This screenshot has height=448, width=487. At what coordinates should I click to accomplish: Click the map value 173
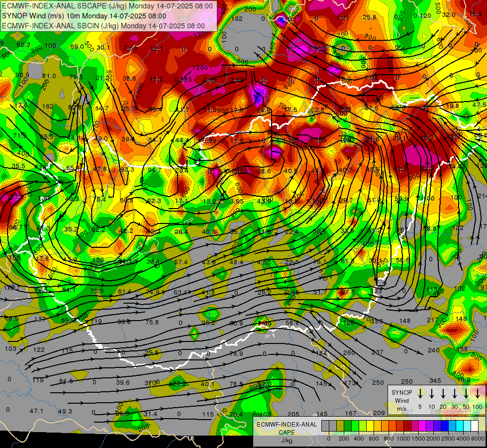pyautogui.click(x=350, y=383)
